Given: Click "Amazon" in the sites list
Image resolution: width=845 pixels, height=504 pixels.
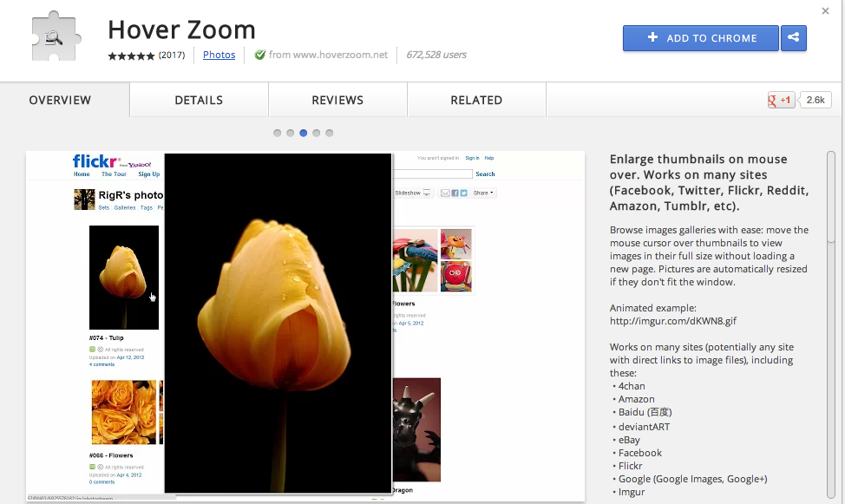Looking at the screenshot, I should tap(637, 399).
